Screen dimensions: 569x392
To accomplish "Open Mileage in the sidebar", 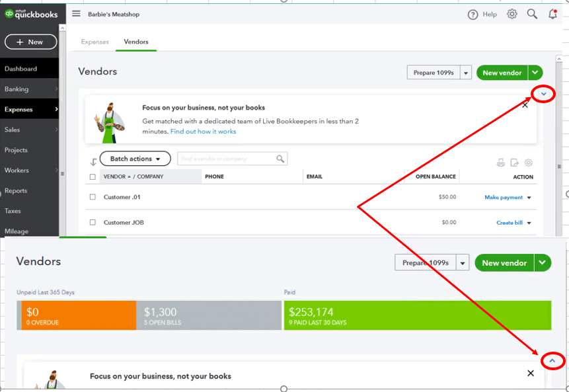I will click(29, 231).
